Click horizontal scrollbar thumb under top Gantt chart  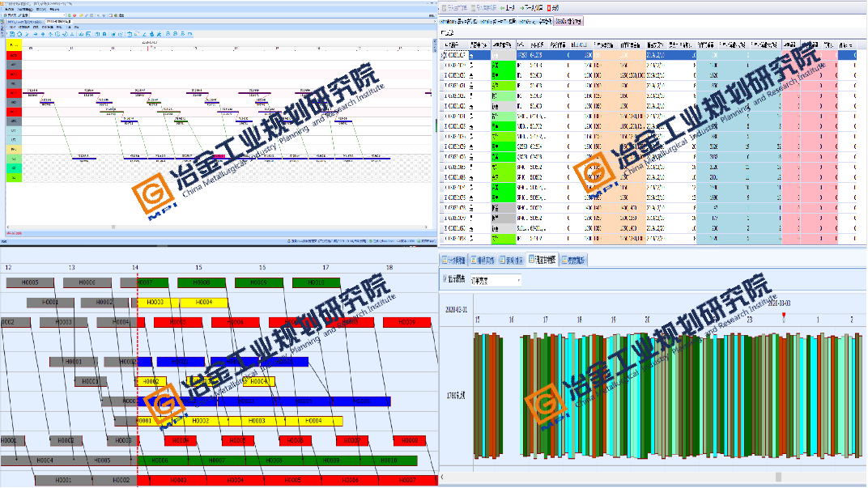(x=113, y=227)
